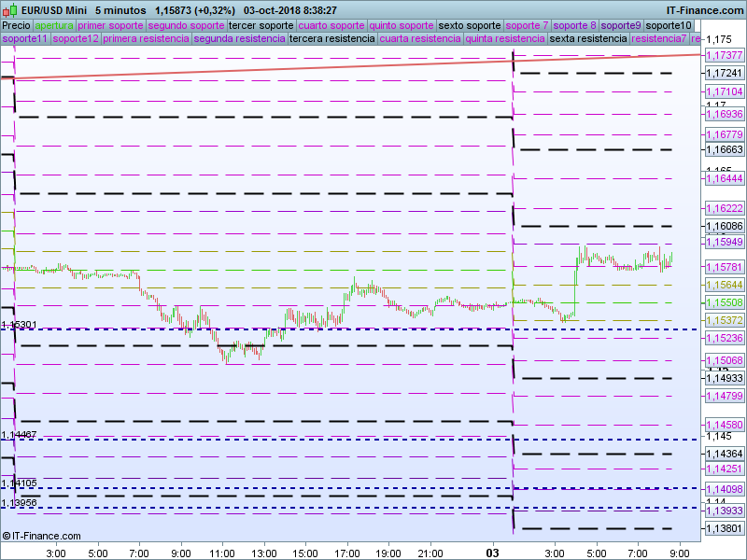Select the Precio legend label

pos(16,25)
